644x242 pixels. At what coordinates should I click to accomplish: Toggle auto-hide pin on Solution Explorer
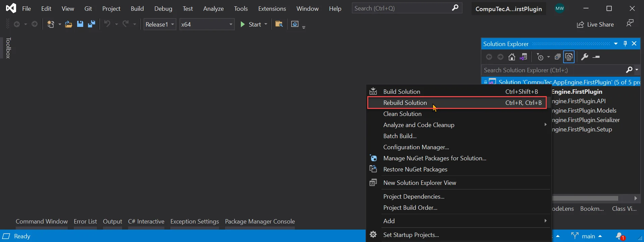pos(625,44)
